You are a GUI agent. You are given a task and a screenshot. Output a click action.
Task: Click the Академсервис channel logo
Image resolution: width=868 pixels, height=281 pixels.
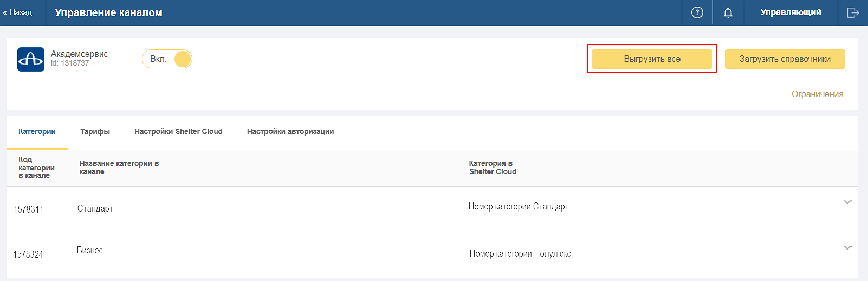(31, 59)
